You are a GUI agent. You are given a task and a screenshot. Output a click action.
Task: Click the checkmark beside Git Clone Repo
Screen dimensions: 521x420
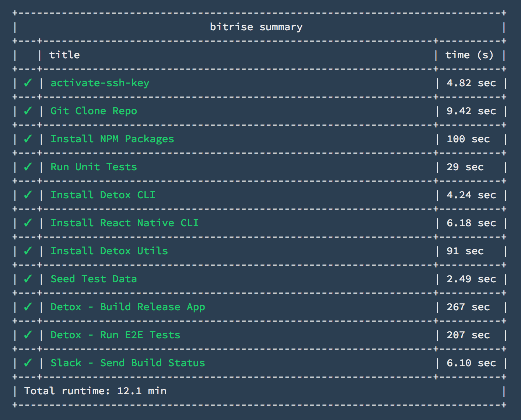pos(28,111)
